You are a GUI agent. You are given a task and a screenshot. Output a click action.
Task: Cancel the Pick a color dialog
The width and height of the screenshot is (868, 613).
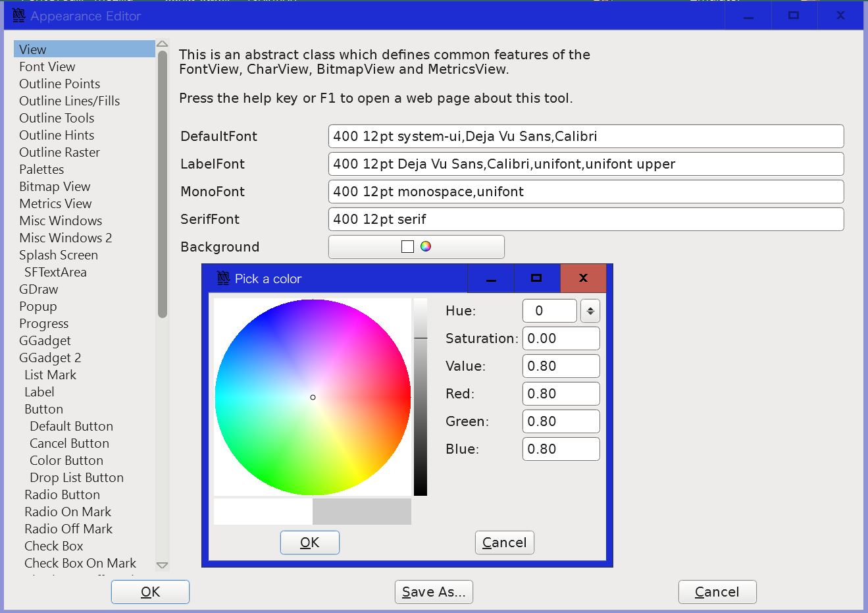pos(504,542)
